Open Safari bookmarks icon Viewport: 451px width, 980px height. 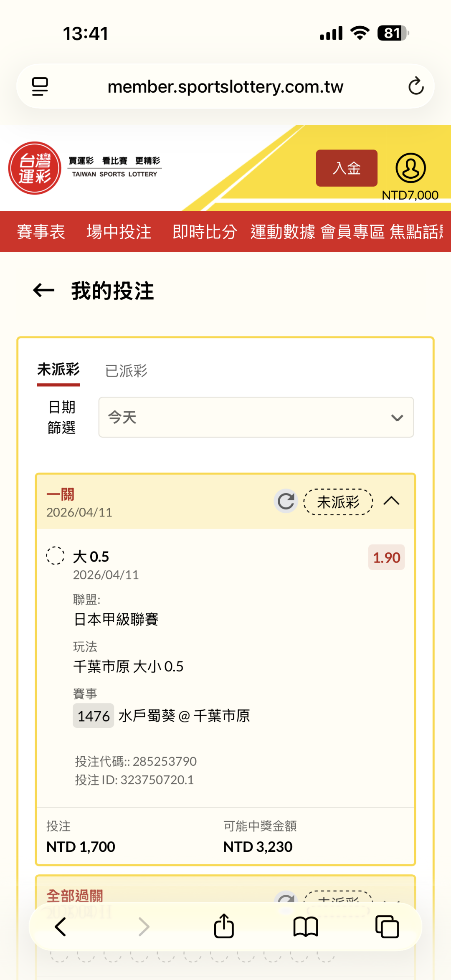click(x=306, y=927)
